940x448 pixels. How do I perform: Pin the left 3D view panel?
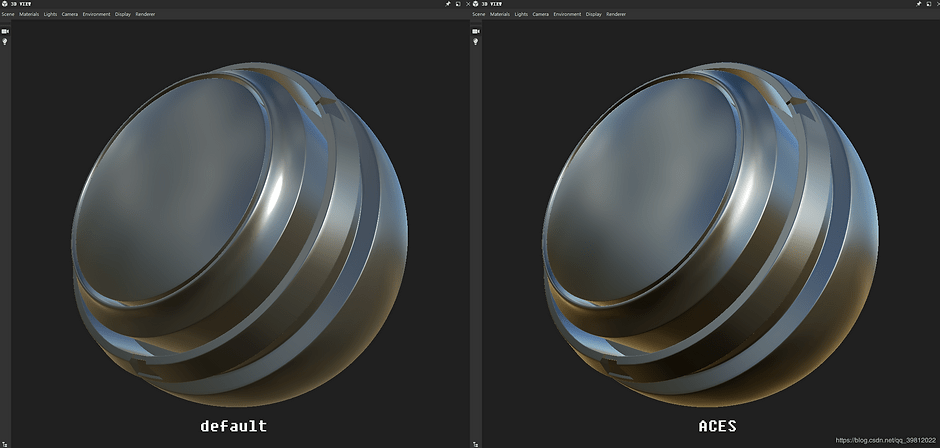coord(447,5)
